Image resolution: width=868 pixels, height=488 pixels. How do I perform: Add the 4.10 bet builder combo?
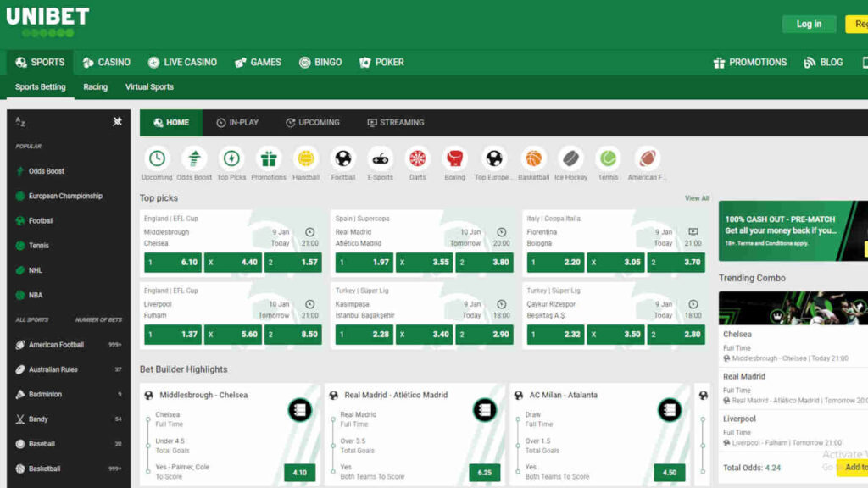[299, 473]
